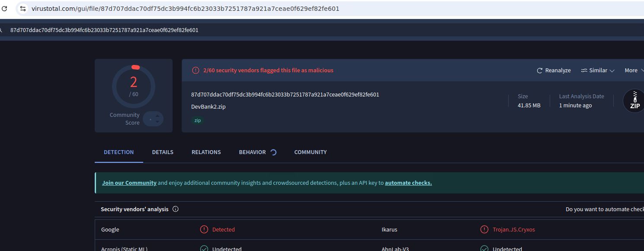Click the "2/60 security vendors flagged" message
Viewport: 644px width, 251px height.
pyautogui.click(x=268, y=70)
